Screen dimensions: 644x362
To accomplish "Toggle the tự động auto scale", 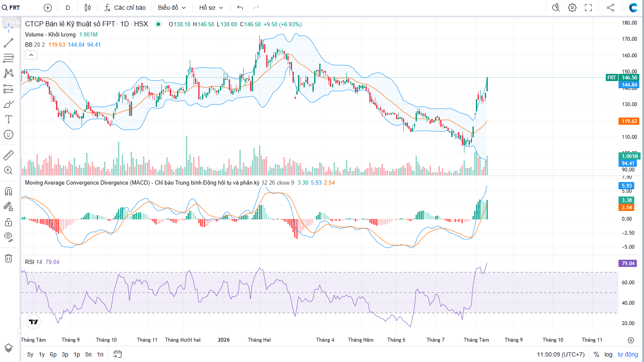I will [x=628, y=354].
